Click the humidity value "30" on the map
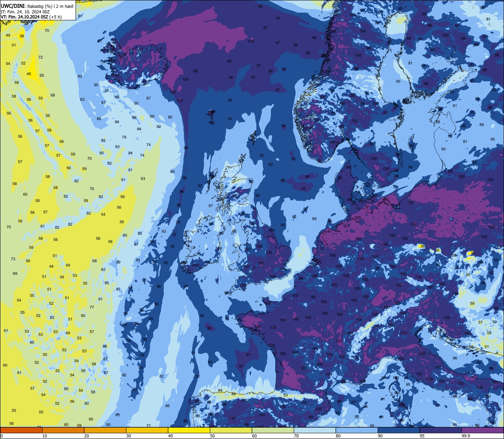Screen dimensions: 504x439 [x=473, y=253]
